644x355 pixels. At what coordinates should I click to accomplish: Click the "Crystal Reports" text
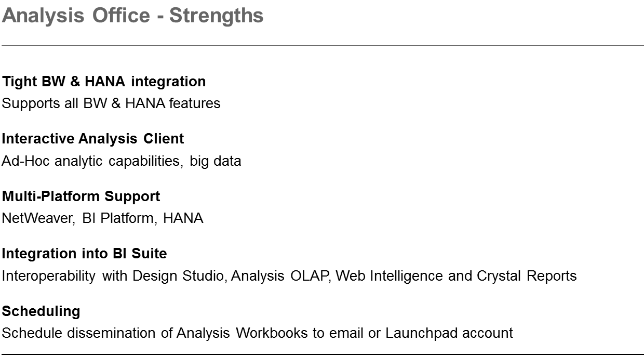pos(527,276)
